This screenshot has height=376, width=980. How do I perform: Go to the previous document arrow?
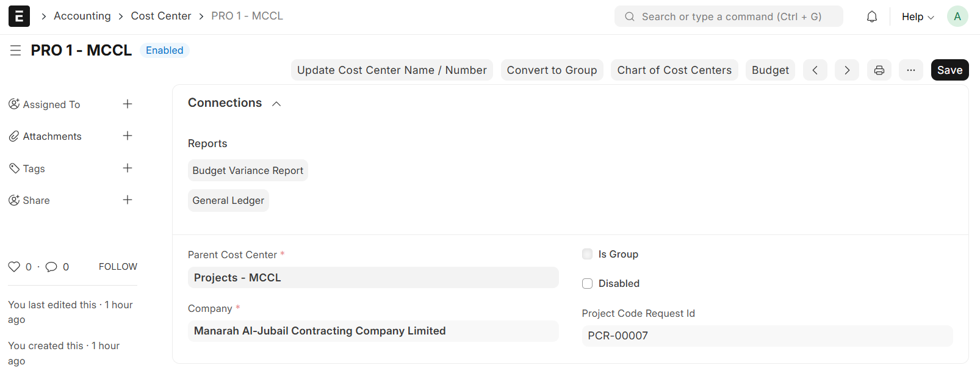815,70
